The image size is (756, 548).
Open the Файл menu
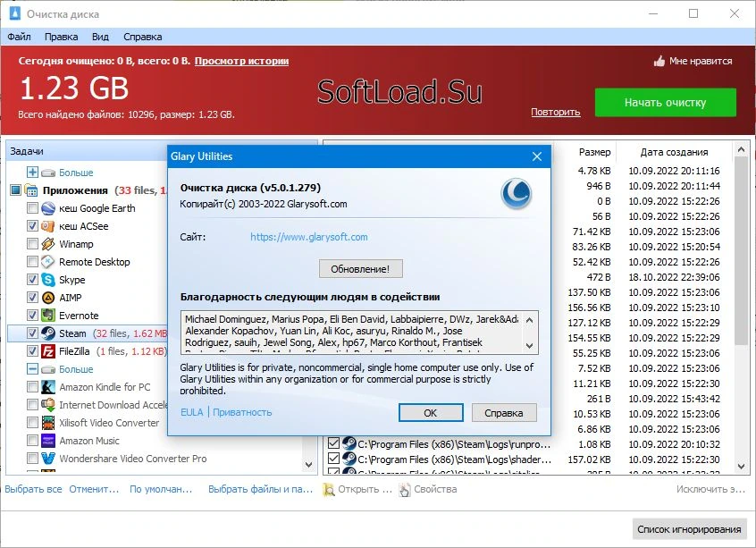coord(20,38)
